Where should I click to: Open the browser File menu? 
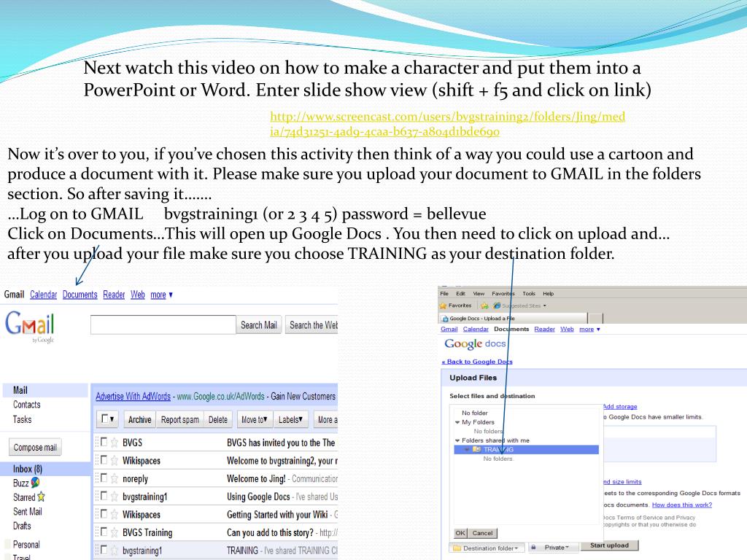pos(444,294)
